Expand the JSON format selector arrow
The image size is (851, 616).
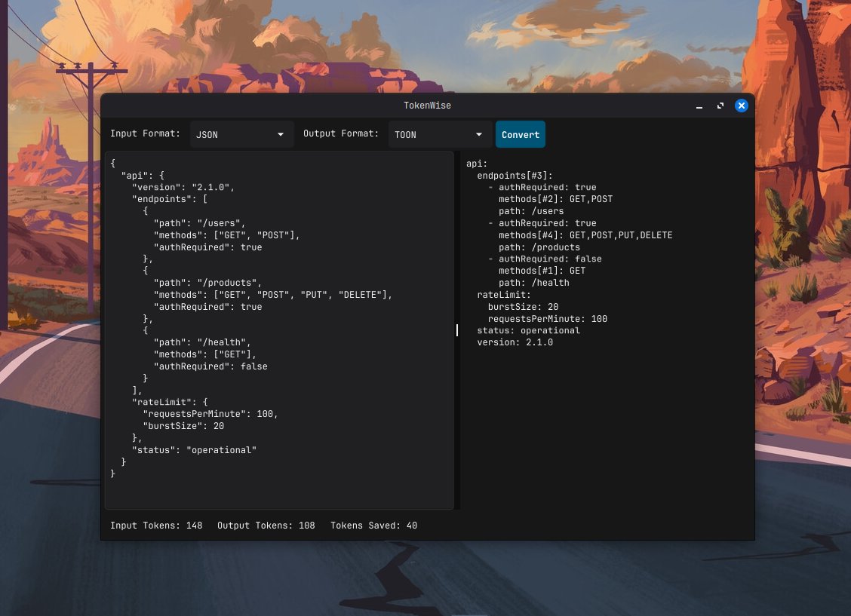(281, 133)
